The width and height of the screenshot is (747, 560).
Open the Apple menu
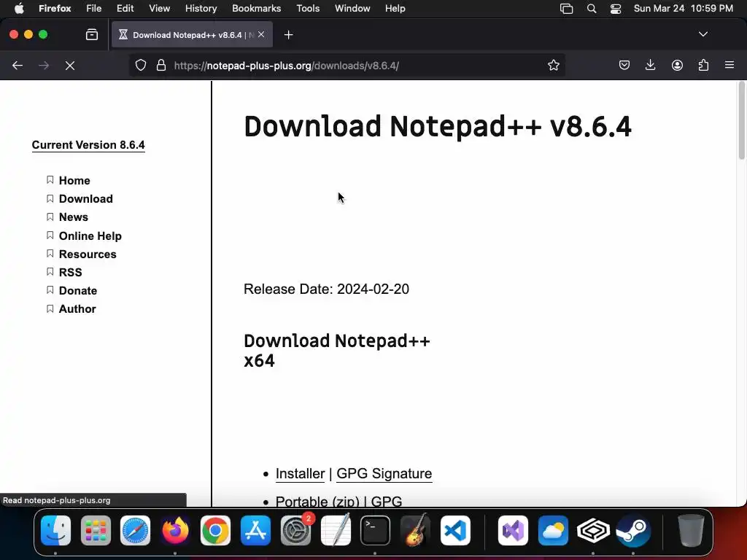[19, 9]
